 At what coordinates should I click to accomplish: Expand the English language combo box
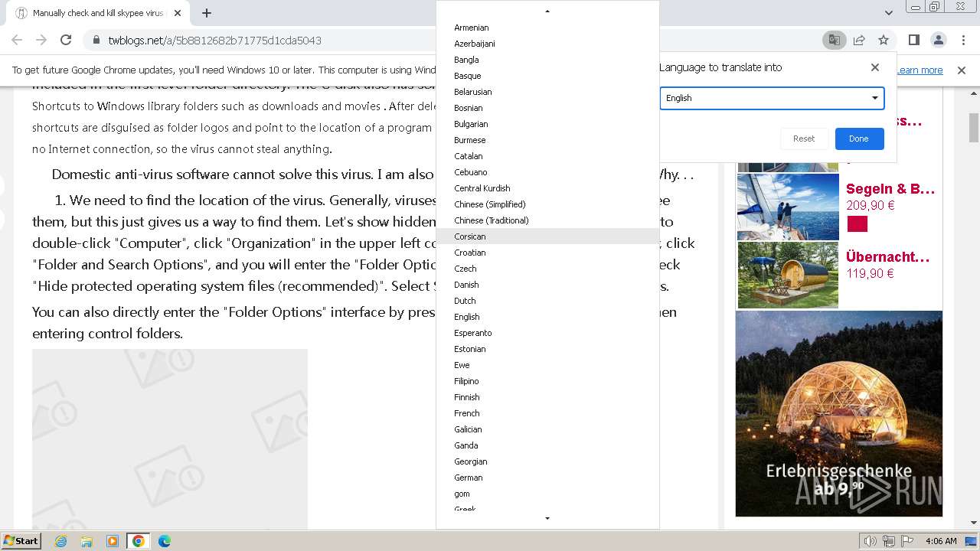(x=772, y=98)
